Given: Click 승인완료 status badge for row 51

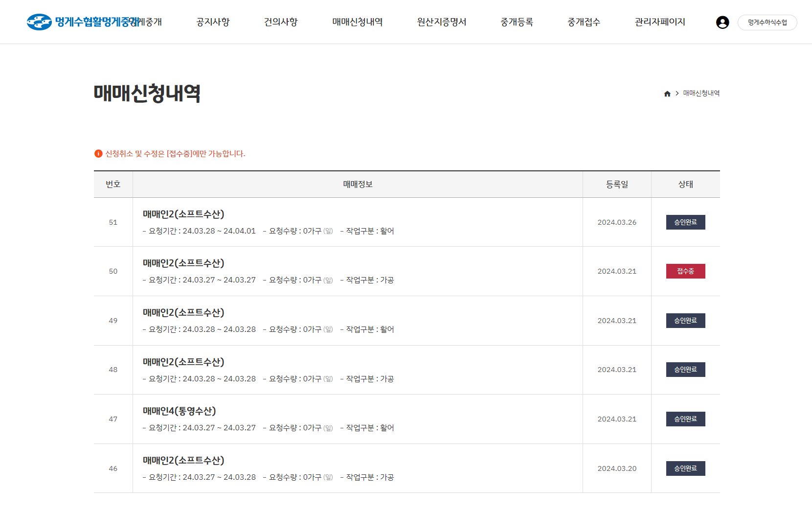Looking at the screenshot, I should (x=685, y=222).
